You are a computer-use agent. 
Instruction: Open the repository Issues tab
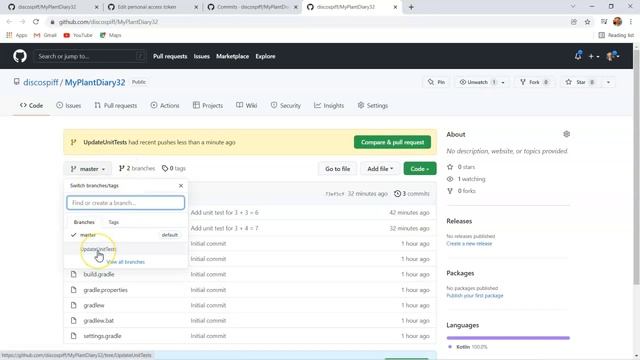click(69, 105)
